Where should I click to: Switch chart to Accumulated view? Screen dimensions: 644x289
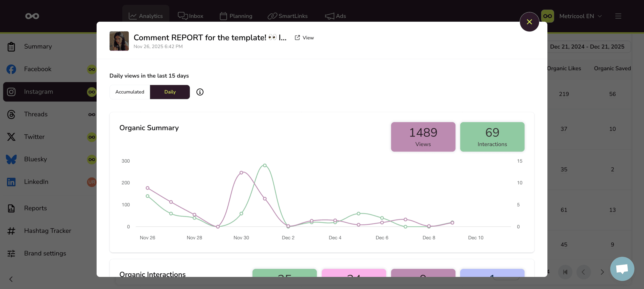coord(130,92)
